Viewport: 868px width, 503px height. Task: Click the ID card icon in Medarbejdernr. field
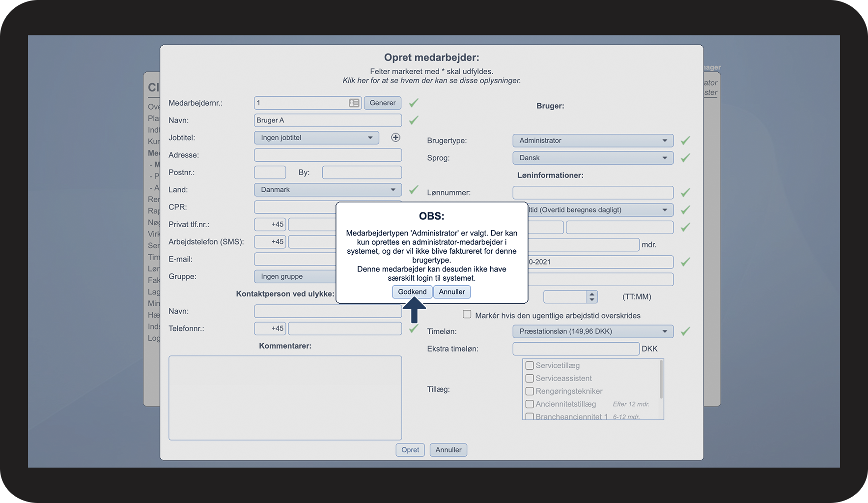(x=354, y=103)
